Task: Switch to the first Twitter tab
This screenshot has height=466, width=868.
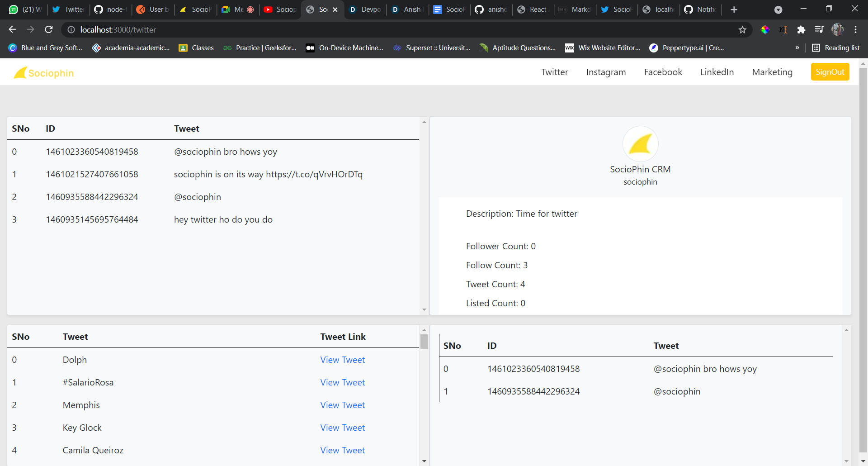Action: pyautogui.click(x=68, y=10)
